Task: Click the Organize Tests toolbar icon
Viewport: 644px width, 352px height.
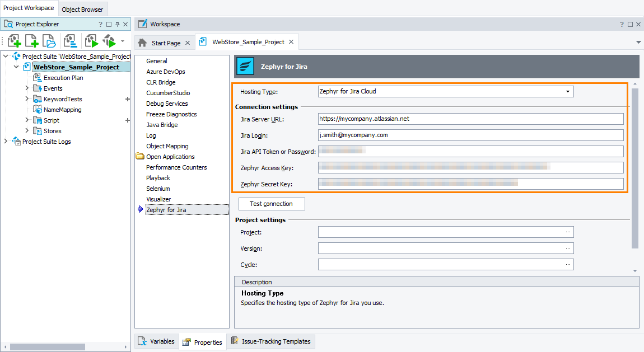Action: [69, 40]
